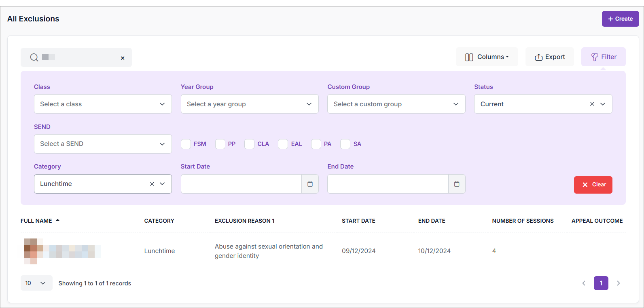This screenshot has height=308, width=644.
Task: Tick the PP checkbox
Action: 220,144
